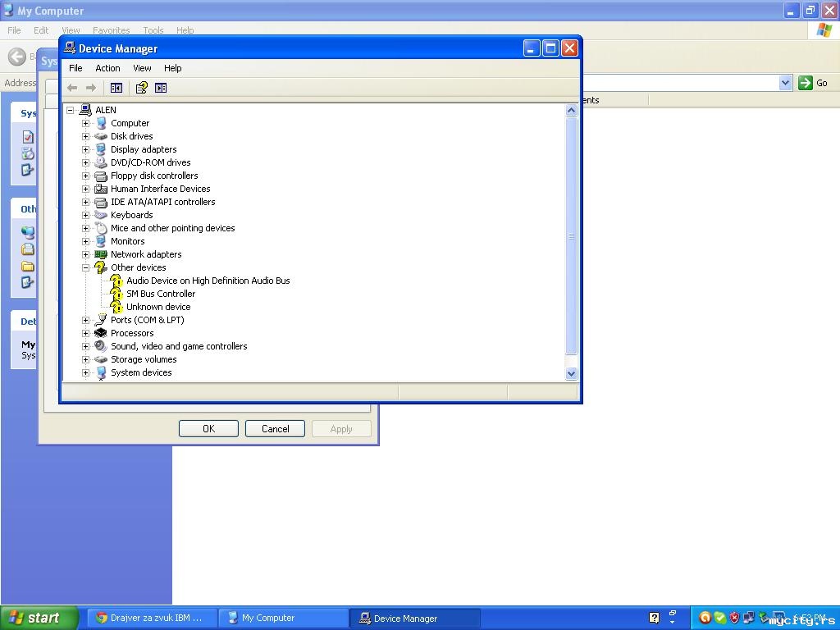The image size is (840, 630).
Task: Select the Keyboards label in tree
Action: point(132,215)
